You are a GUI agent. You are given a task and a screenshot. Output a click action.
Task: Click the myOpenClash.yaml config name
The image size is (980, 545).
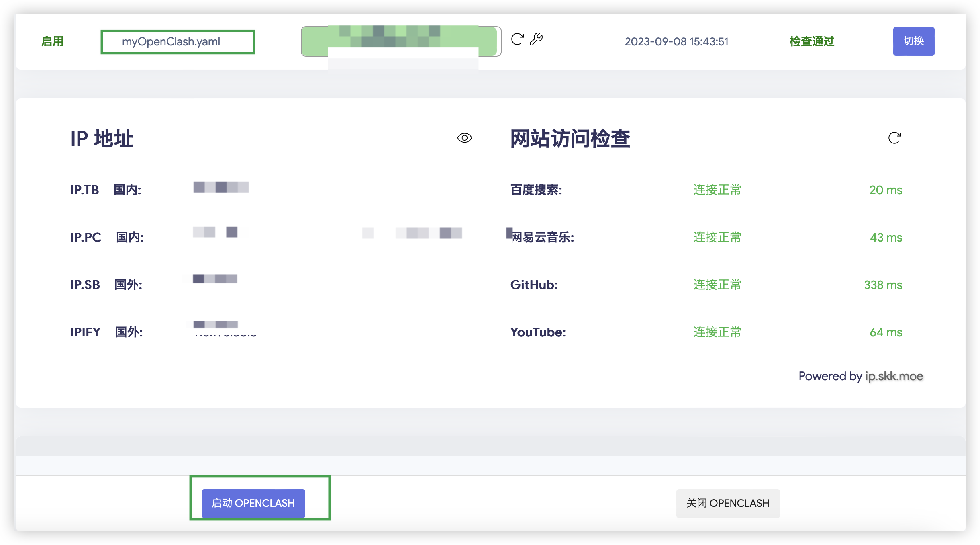171,42
